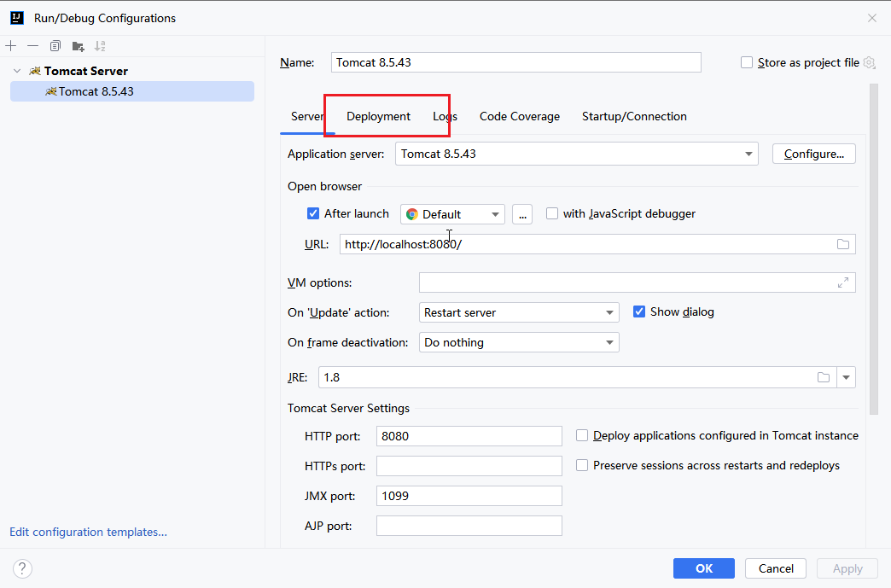
Task: Open On 'Update' action dropdown
Action: pos(610,313)
